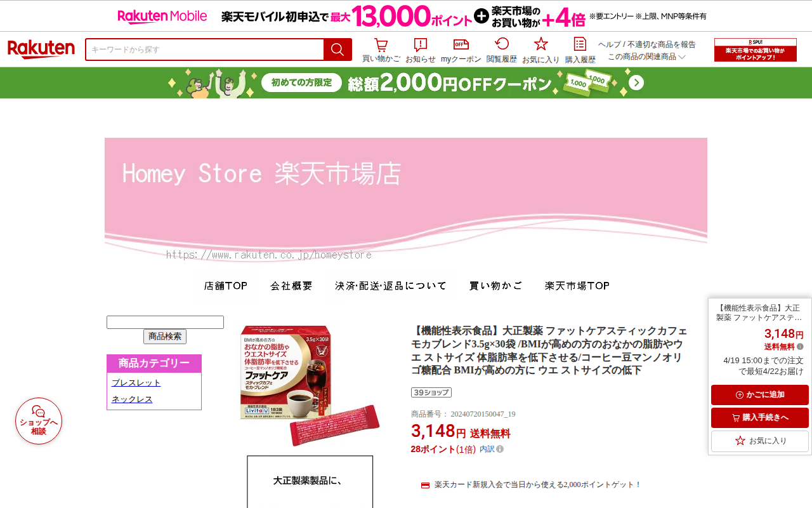
Task: Open the ブレスレット category link
Action: (136, 383)
